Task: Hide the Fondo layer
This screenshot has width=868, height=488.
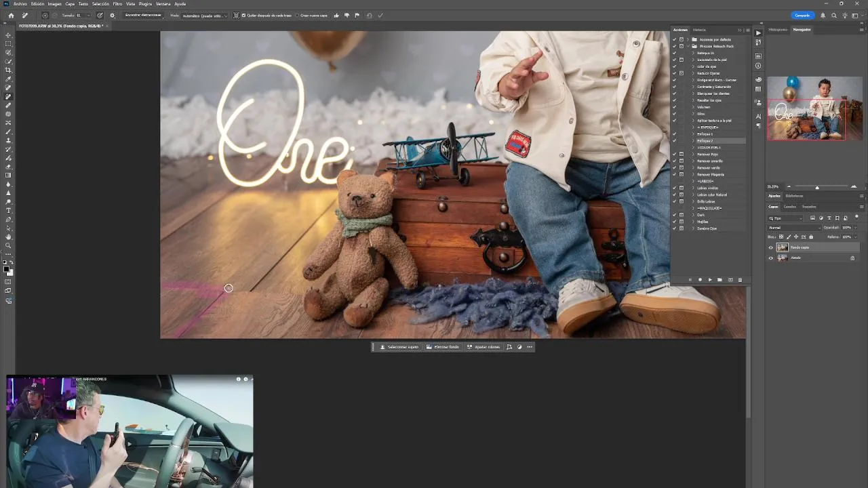Action: tap(770, 258)
